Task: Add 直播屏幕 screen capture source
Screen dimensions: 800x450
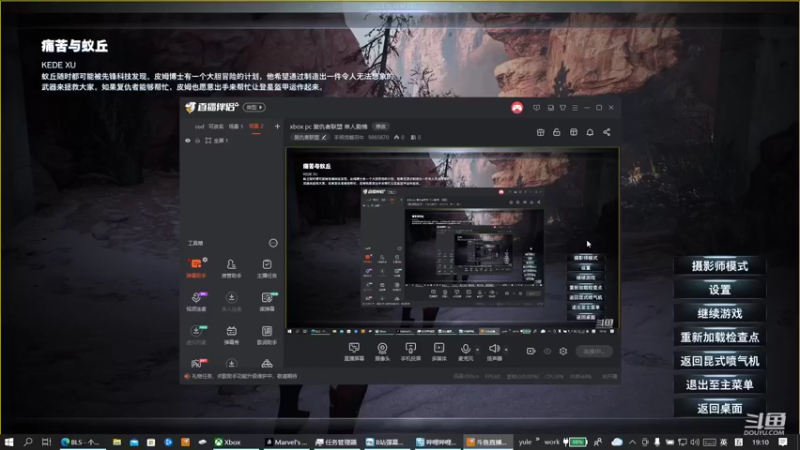Action: (x=354, y=352)
